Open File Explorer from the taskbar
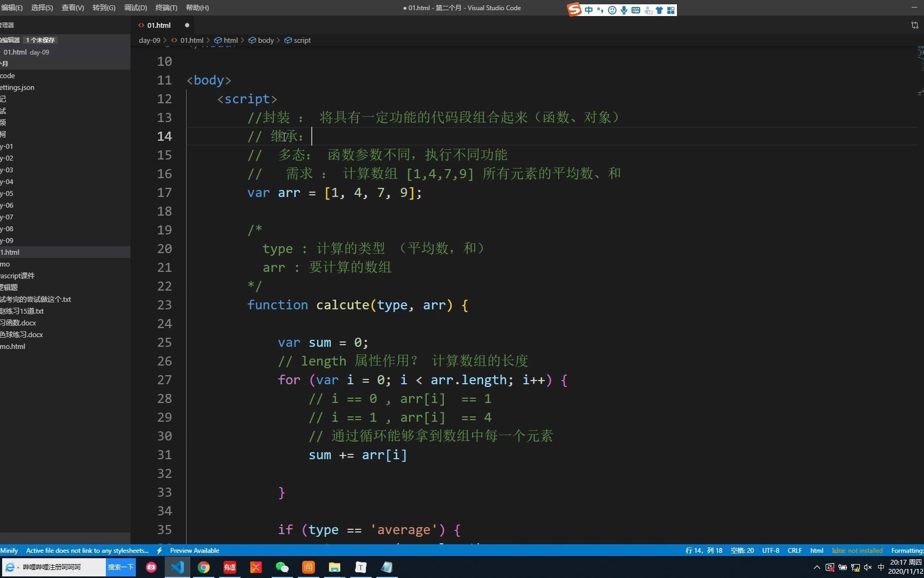 click(335, 567)
